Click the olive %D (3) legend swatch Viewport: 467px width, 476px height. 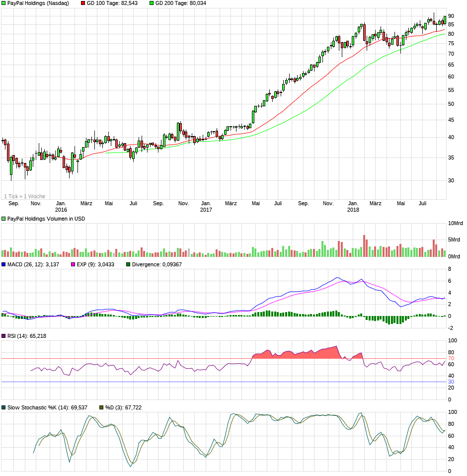tap(102, 408)
